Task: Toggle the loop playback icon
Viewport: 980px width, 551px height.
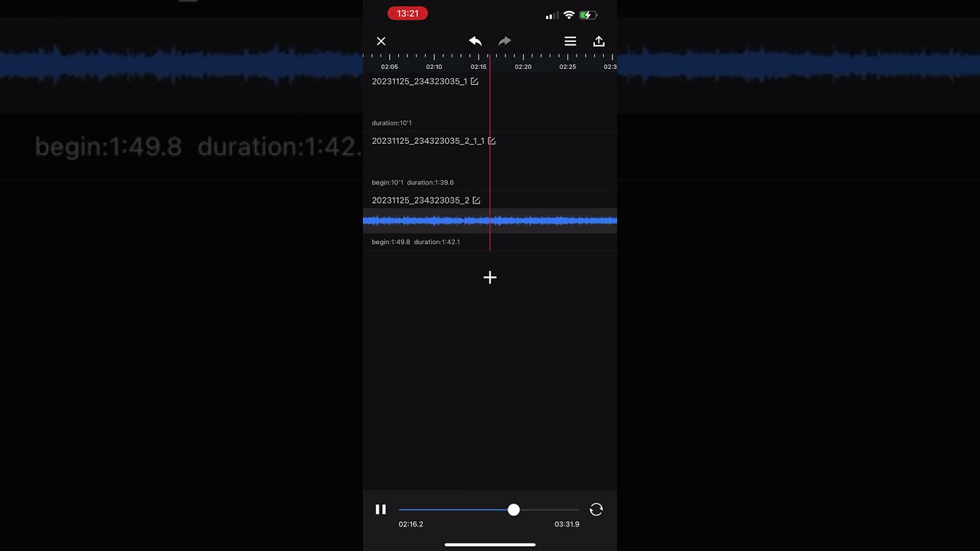Action: [596, 510]
